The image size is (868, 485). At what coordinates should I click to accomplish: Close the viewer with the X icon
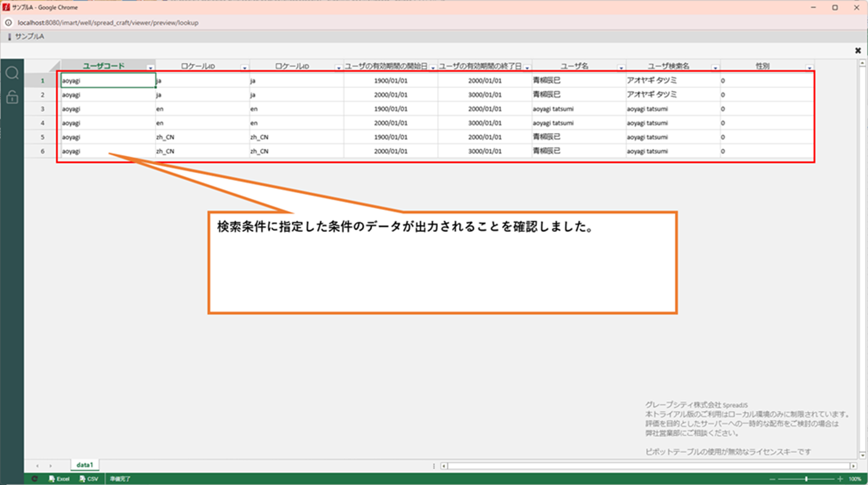tap(857, 51)
